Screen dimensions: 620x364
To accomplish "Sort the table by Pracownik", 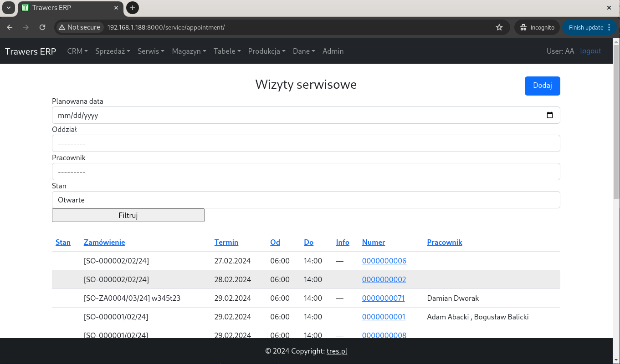I will pyautogui.click(x=445, y=242).
